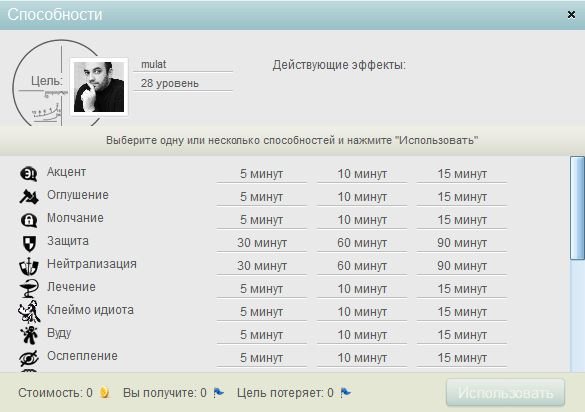The height and width of the screenshot is (412, 585).
Task: Choose 5 минут for Акцент
Action: pos(261,174)
